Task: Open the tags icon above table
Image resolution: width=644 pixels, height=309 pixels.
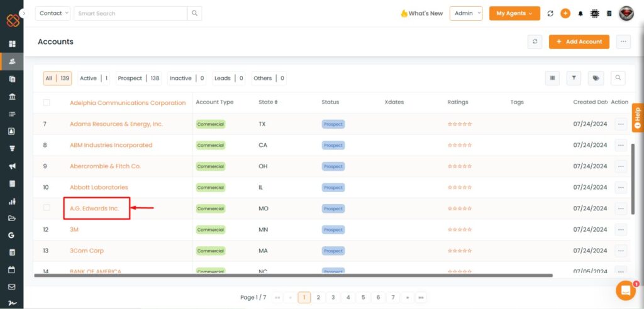Action: pyautogui.click(x=596, y=78)
